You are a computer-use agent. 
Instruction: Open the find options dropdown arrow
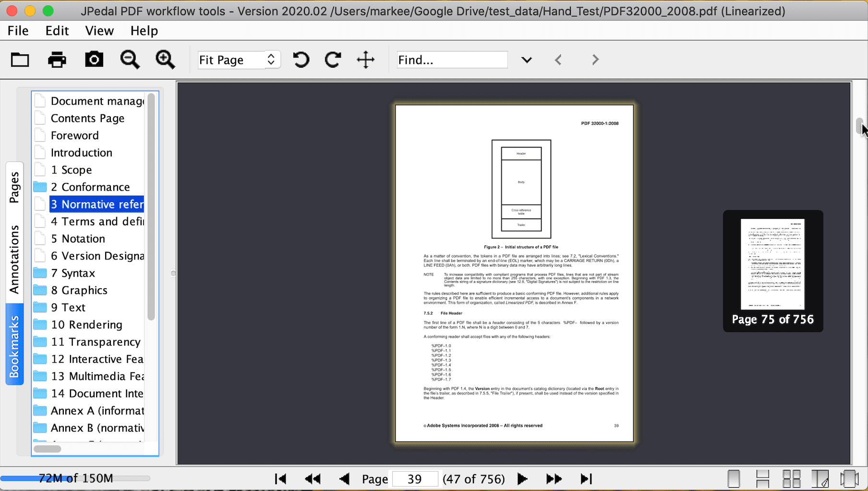(527, 60)
